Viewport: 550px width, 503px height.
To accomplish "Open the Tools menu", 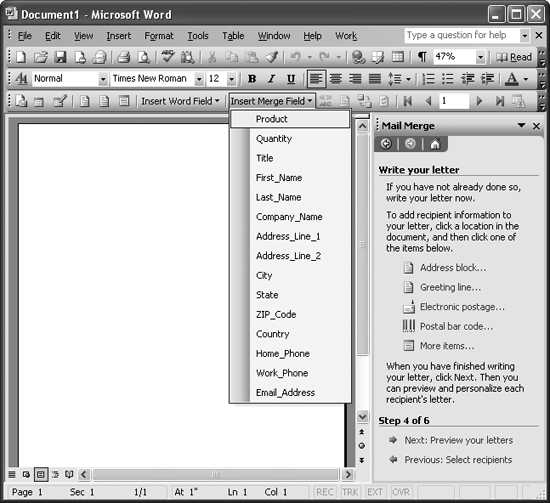I will coord(198,36).
